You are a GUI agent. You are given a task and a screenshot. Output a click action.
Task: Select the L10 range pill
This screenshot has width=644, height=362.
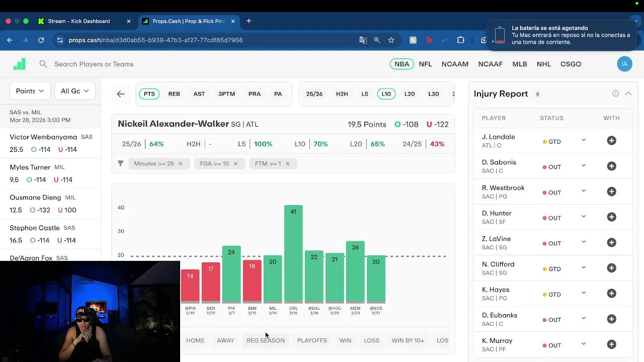pos(386,94)
